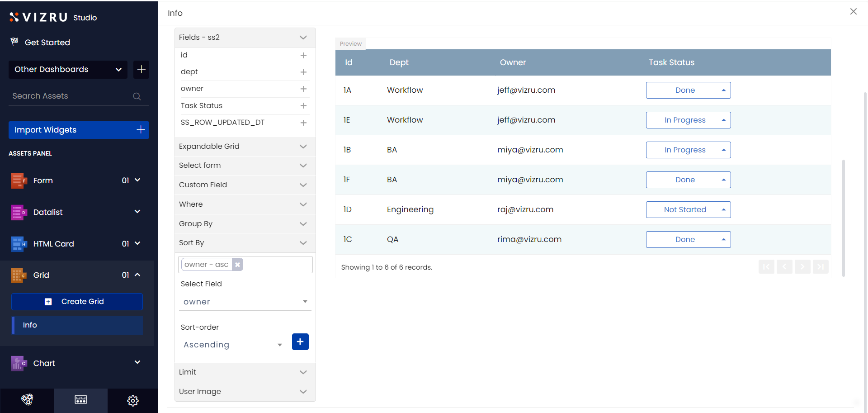Click the palette theme icon in bottom bar
This screenshot has width=868, height=413.
(27, 400)
